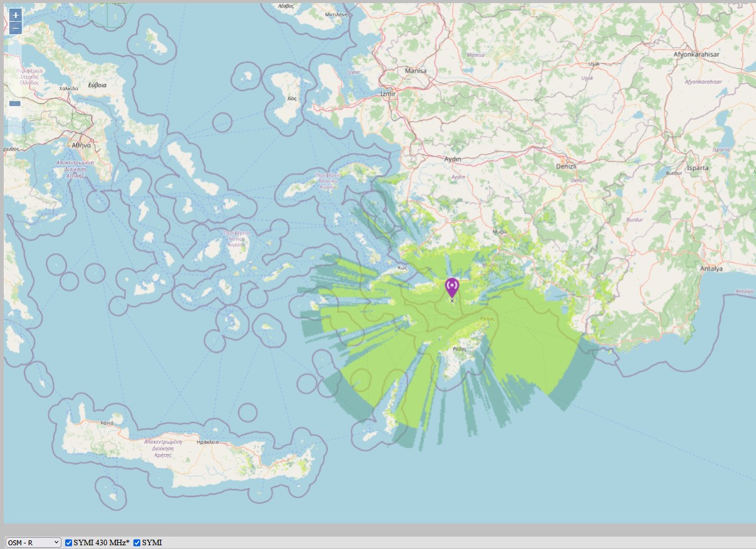Screen dimensions: 756x549
Task: Click the Χανιά label on Crete
Action: point(107,422)
